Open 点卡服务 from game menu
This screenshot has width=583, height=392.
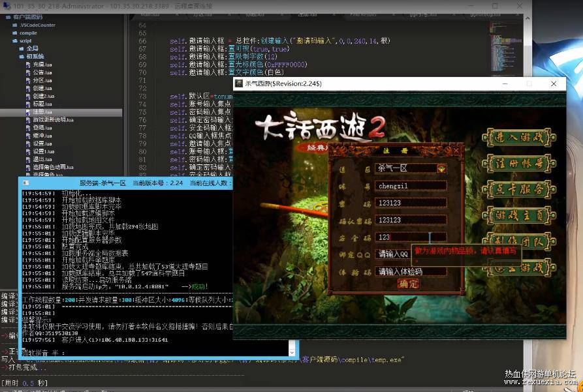(518, 190)
